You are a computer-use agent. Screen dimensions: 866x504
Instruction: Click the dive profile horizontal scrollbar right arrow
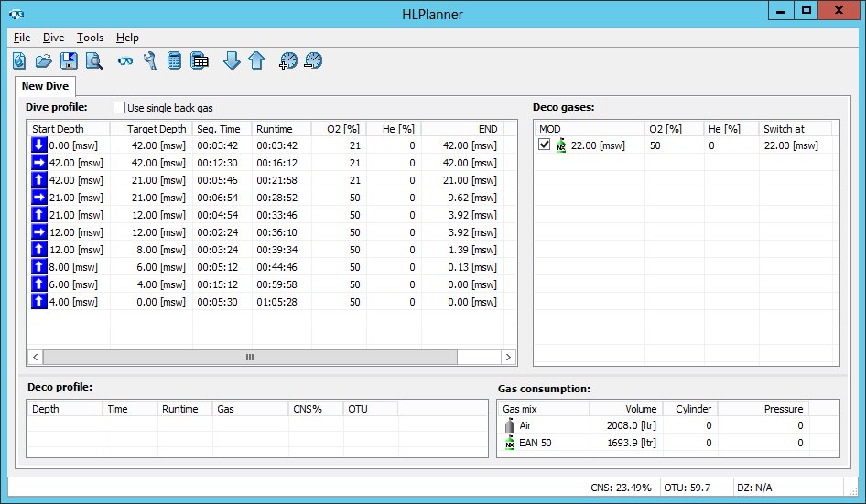pos(510,358)
